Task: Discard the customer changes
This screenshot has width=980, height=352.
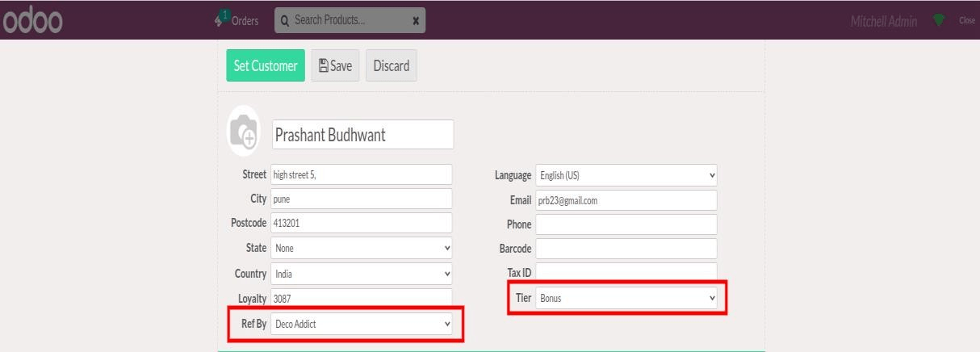Action: pos(391,66)
